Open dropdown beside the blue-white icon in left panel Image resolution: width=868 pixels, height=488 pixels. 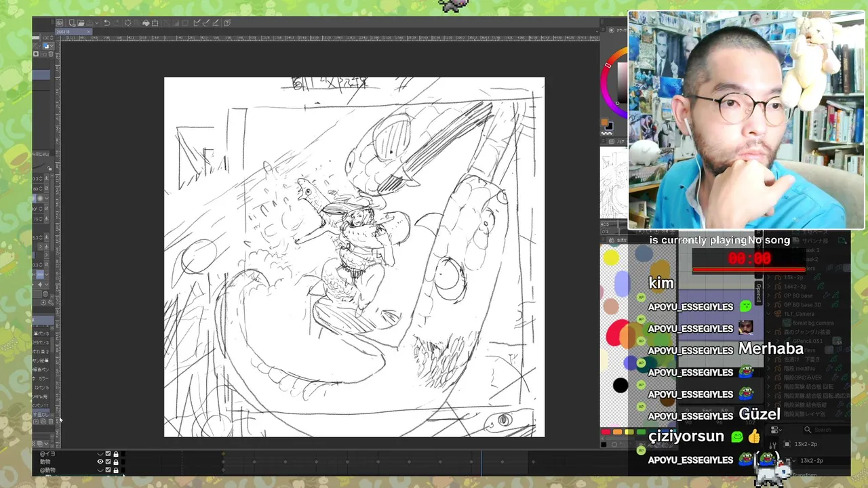point(52,46)
